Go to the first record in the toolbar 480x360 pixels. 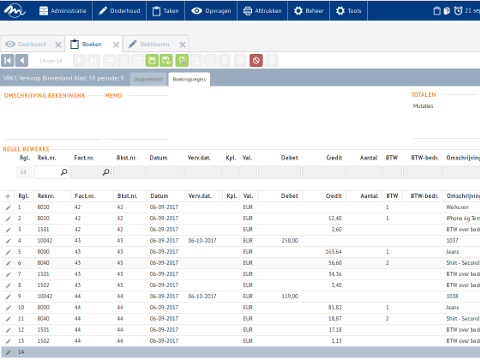pos(7,61)
